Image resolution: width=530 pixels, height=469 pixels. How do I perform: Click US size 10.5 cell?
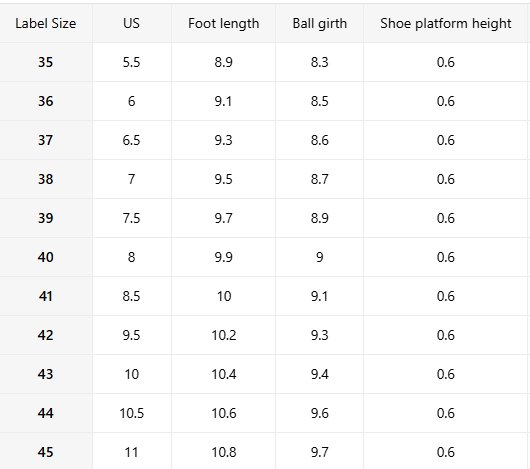(x=132, y=413)
